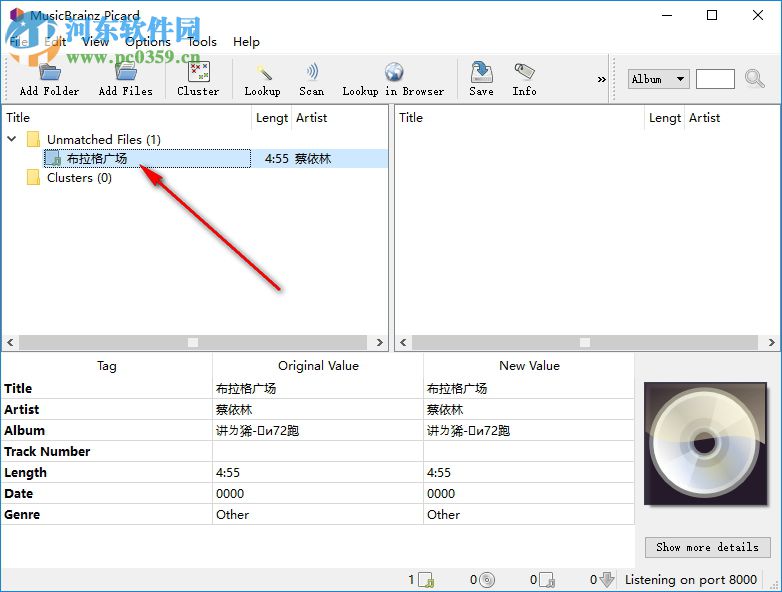
Task: Click the Original Value column header
Action: coord(318,366)
